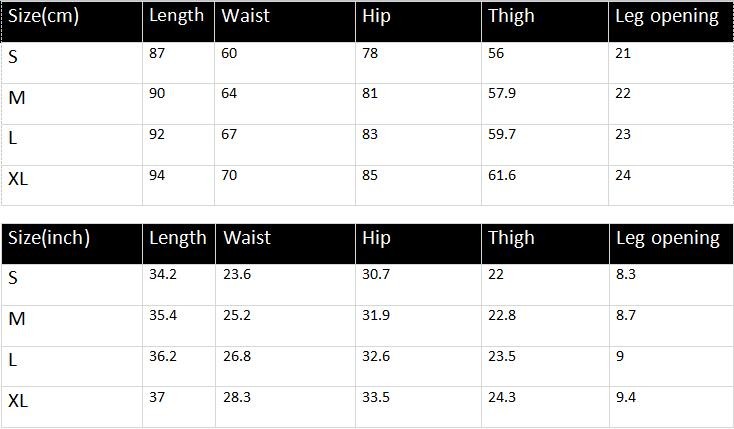734x429 pixels.
Task: Select the Length header in the cm table
Action: [x=176, y=16]
